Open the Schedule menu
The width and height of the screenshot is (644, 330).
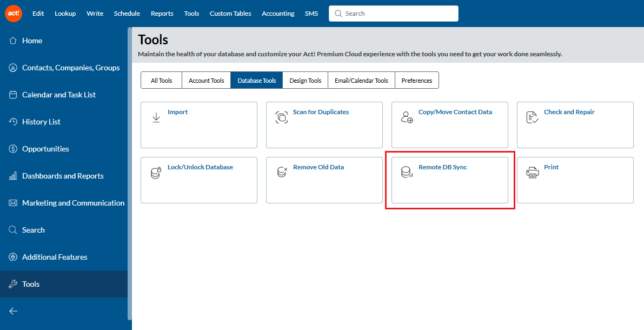click(127, 14)
